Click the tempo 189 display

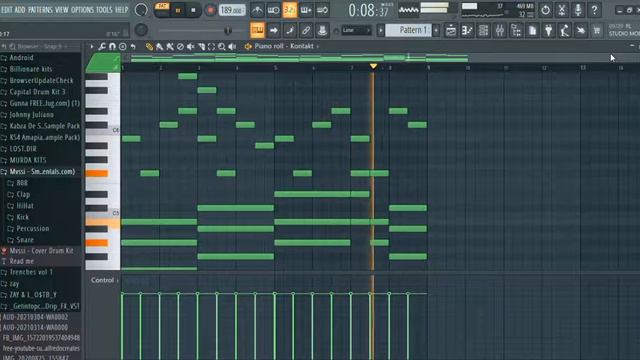tap(232, 10)
